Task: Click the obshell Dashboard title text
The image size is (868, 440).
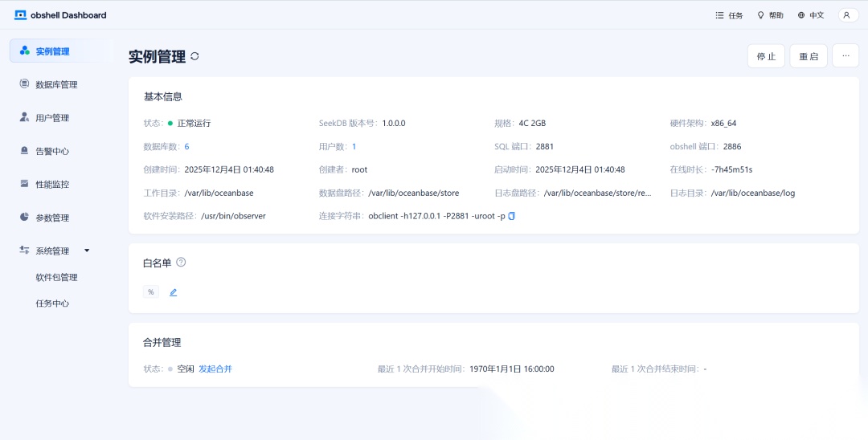Action: (x=68, y=15)
